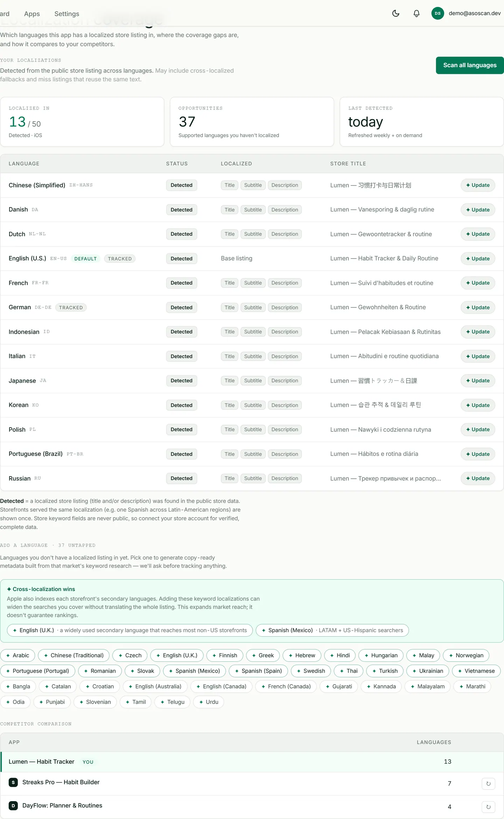Add Hindi language chip
The width and height of the screenshot is (504, 819).
pyautogui.click(x=340, y=655)
